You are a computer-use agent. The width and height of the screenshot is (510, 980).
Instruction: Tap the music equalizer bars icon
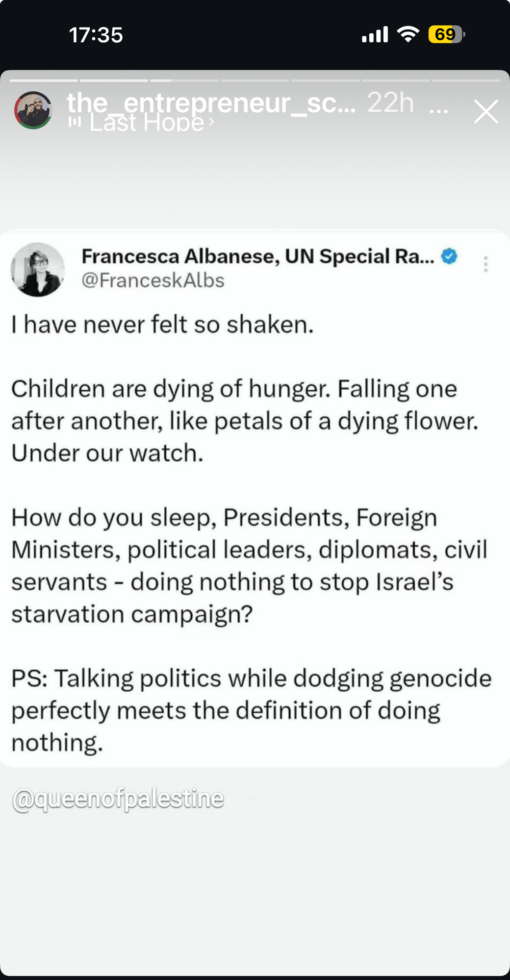tap(74, 122)
